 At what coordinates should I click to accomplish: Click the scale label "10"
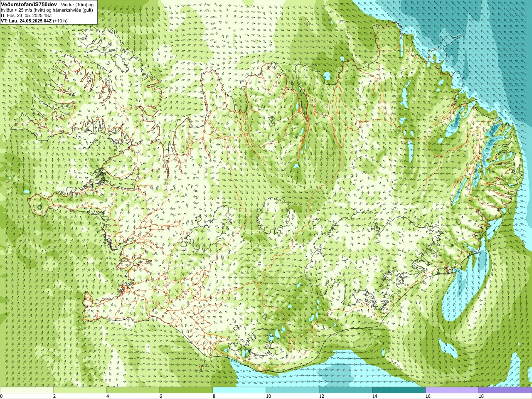pyautogui.click(x=268, y=396)
